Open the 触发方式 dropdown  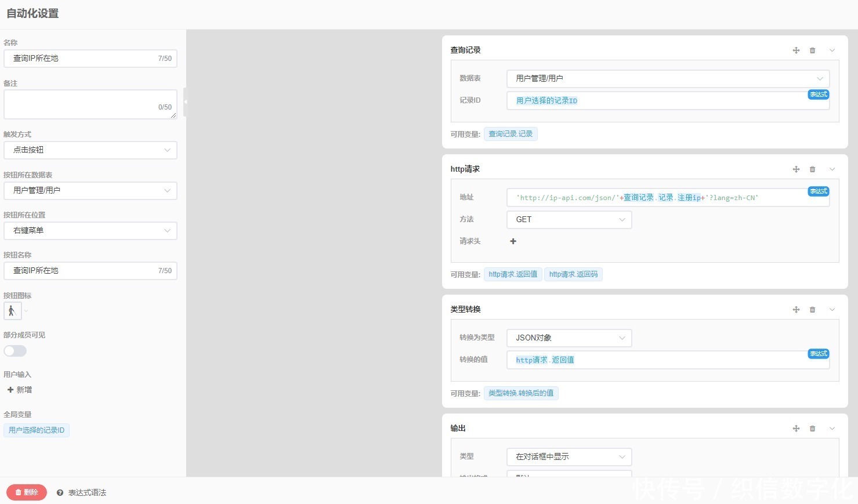(x=90, y=150)
